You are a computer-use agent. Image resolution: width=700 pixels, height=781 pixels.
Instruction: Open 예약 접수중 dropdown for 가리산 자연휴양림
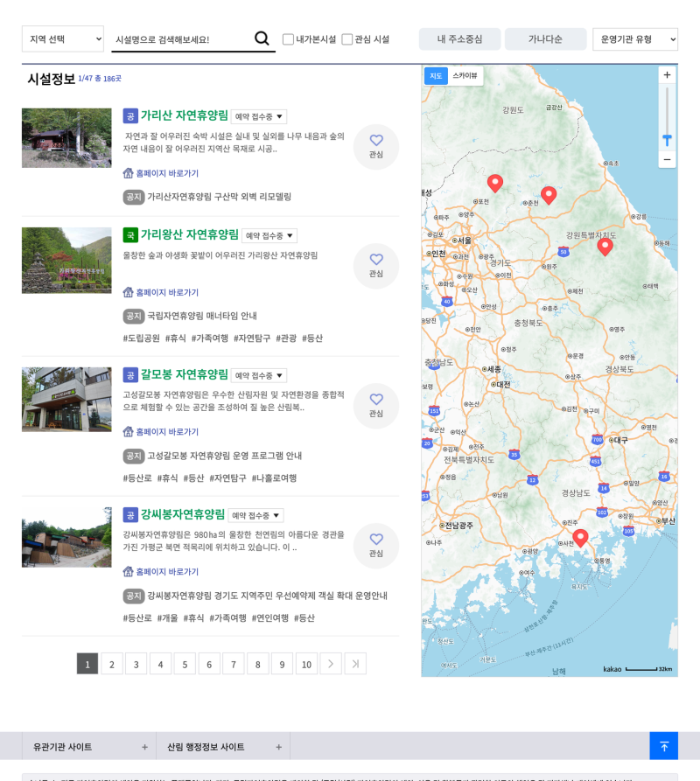tap(259, 116)
